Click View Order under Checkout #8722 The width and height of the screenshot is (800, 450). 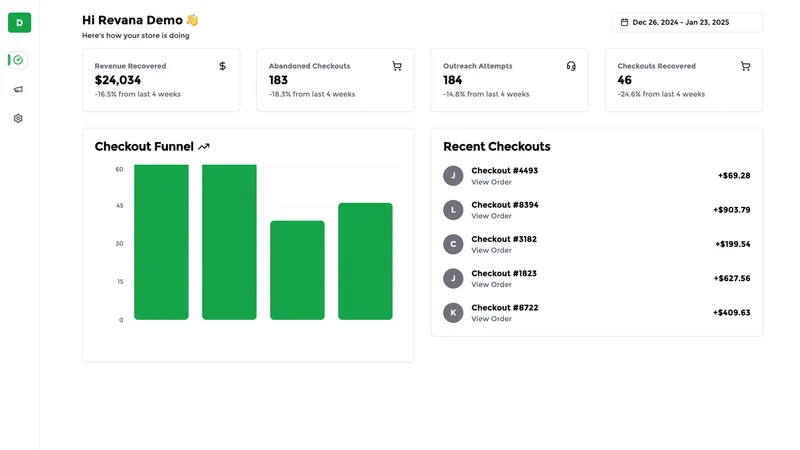[x=491, y=319]
